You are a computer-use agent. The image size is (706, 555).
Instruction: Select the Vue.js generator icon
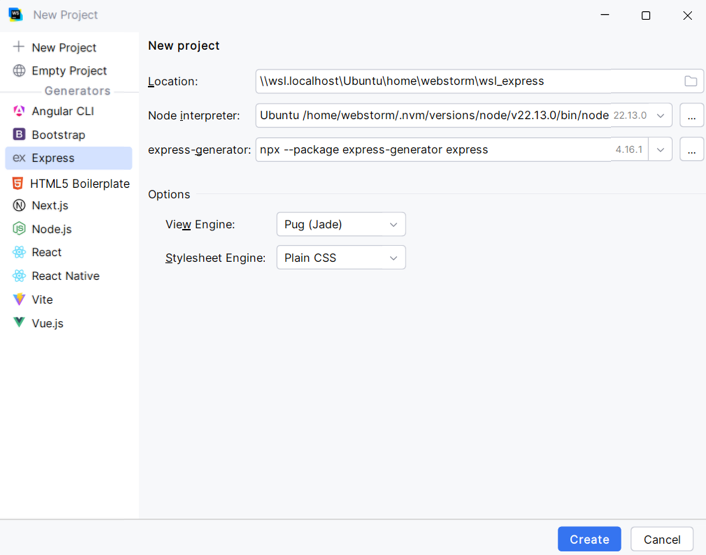click(19, 323)
